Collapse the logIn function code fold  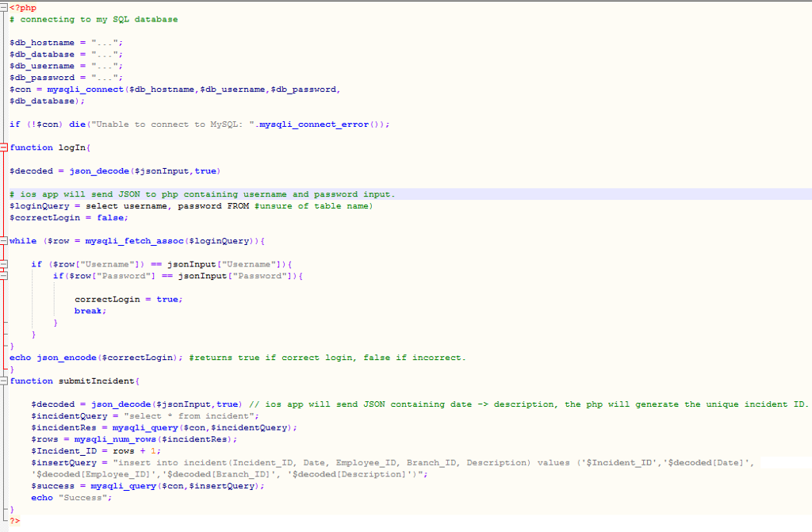tap(3, 147)
